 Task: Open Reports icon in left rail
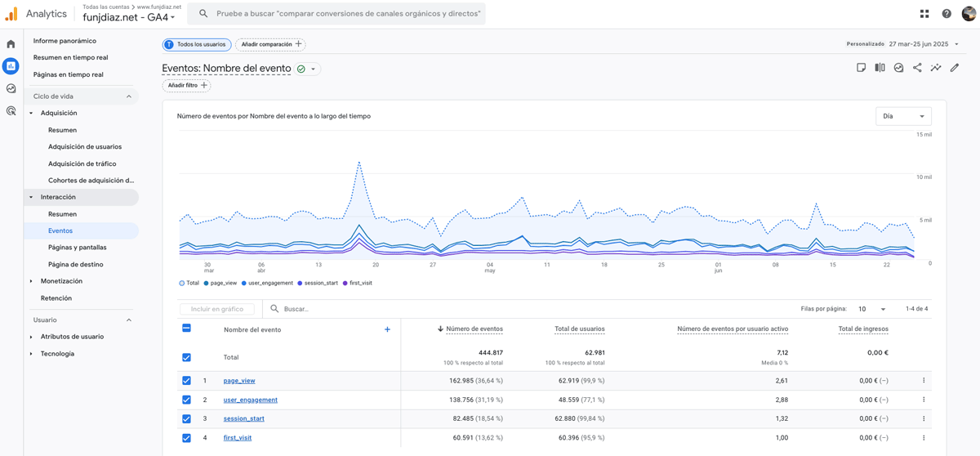[11, 66]
